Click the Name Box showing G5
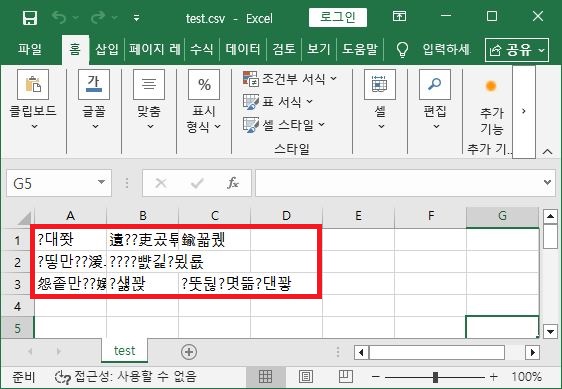562x389 pixels. click(x=52, y=184)
